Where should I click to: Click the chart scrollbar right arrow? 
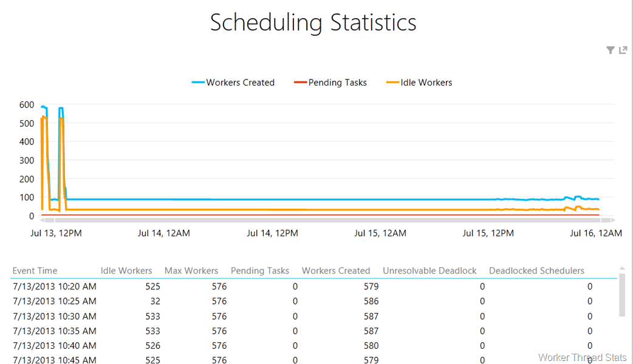[612, 221]
